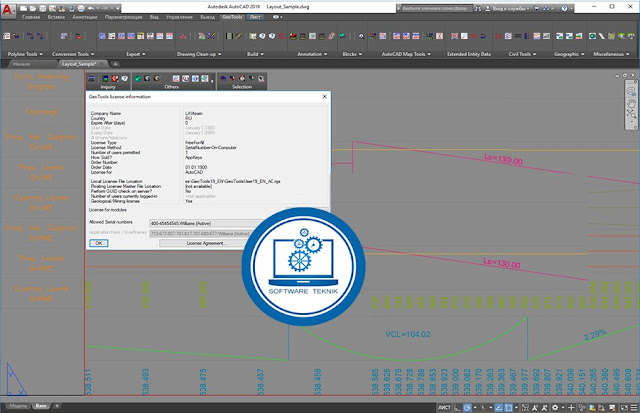This screenshot has height=413, width=640.
Task: Expand the Conversion Tools panel dropdown
Action: point(93,54)
